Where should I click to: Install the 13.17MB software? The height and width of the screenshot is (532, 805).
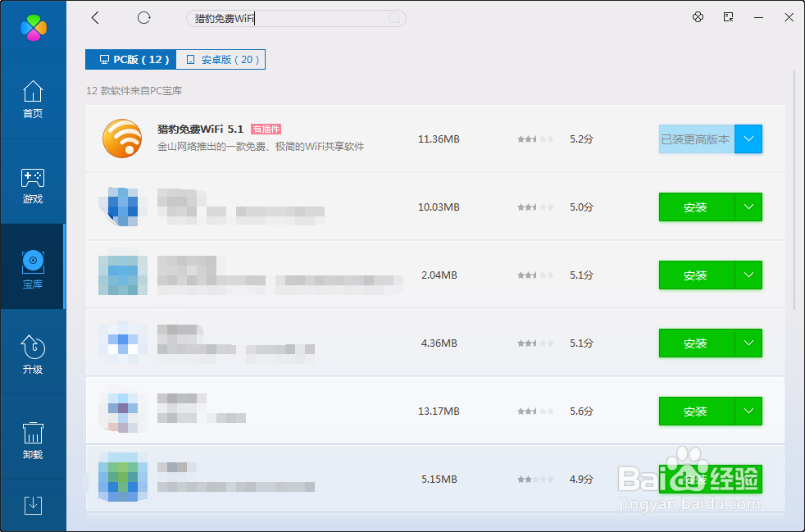click(697, 411)
